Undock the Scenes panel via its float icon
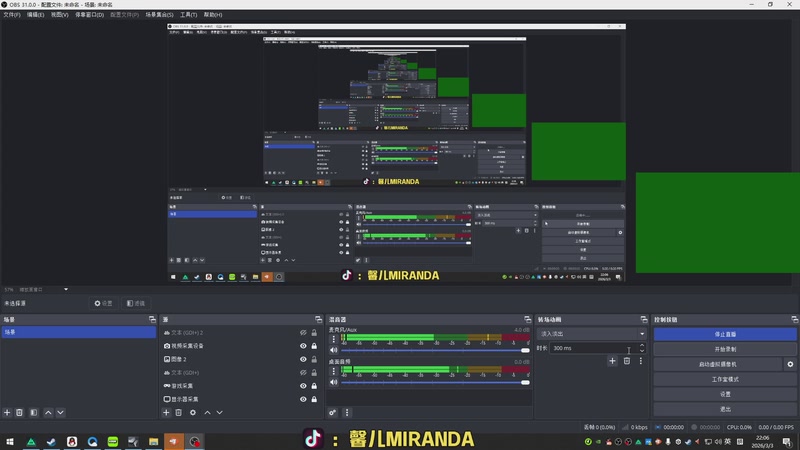Image resolution: width=800 pixels, height=450 pixels. [152, 319]
